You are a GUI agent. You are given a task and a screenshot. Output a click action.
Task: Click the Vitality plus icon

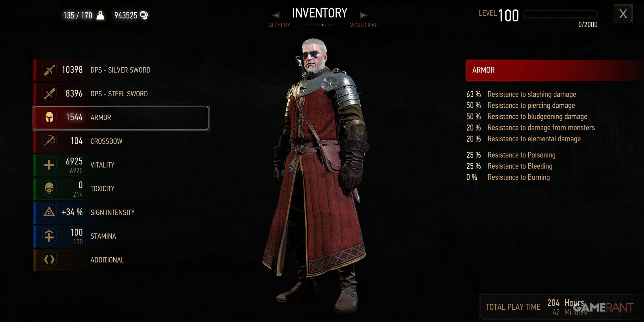tap(49, 165)
